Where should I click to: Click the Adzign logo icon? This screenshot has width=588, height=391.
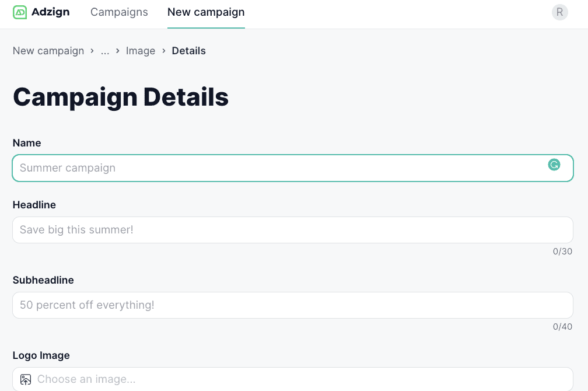tap(20, 12)
